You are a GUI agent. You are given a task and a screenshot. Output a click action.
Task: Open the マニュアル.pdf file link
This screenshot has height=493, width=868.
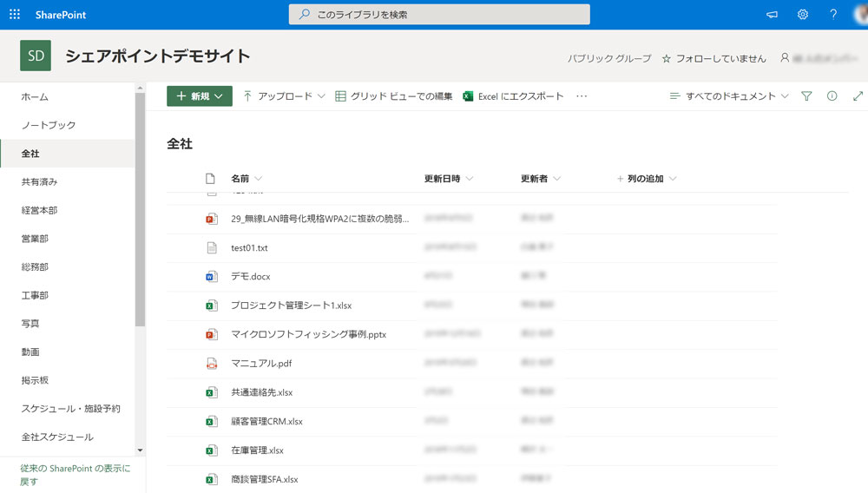261,364
